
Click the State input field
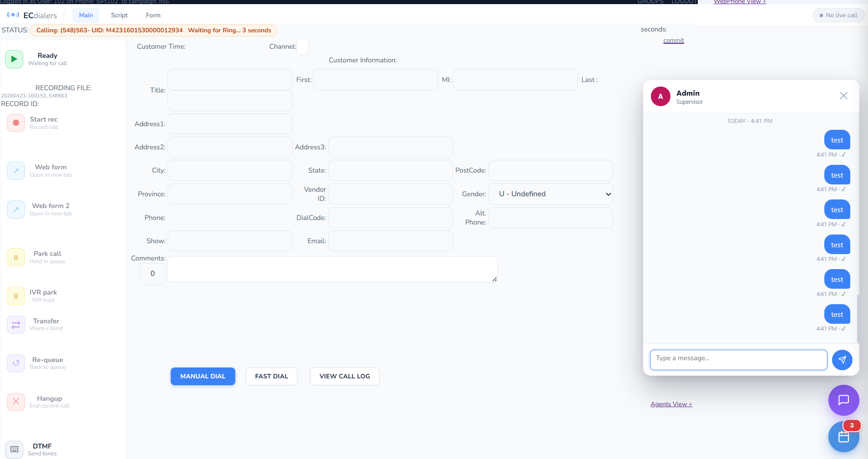pyautogui.click(x=391, y=170)
